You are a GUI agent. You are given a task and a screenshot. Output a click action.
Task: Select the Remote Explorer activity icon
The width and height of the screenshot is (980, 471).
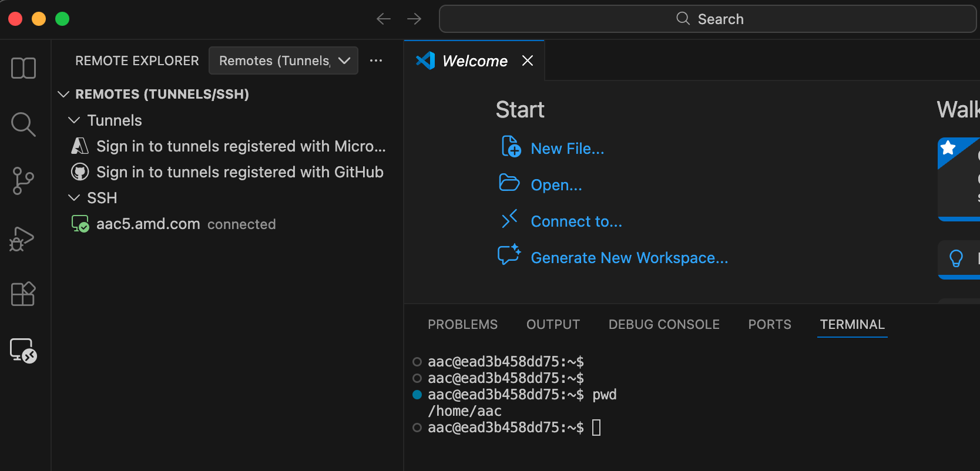(x=24, y=351)
